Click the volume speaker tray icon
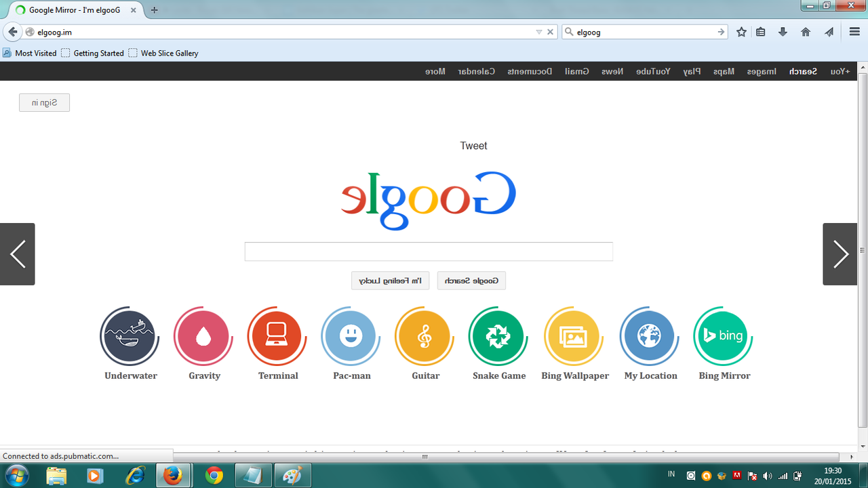Viewport: 868px width, 488px height. click(x=767, y=476)
